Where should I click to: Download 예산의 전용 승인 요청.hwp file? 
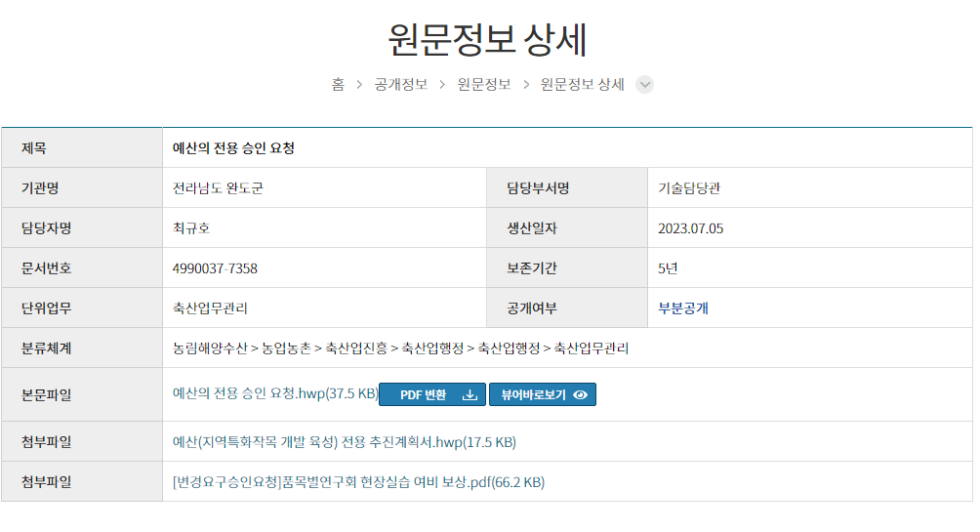pyautogui.click(x=275, y=393)
